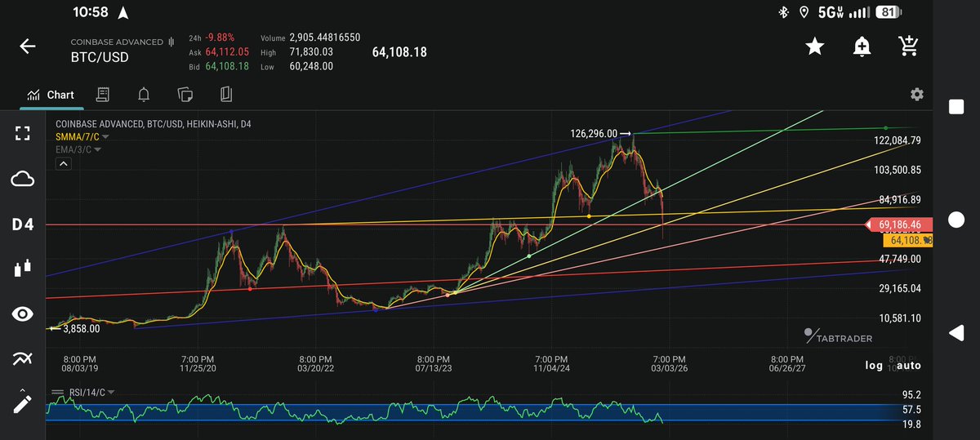Click the Low value 60,248.00

311,66
